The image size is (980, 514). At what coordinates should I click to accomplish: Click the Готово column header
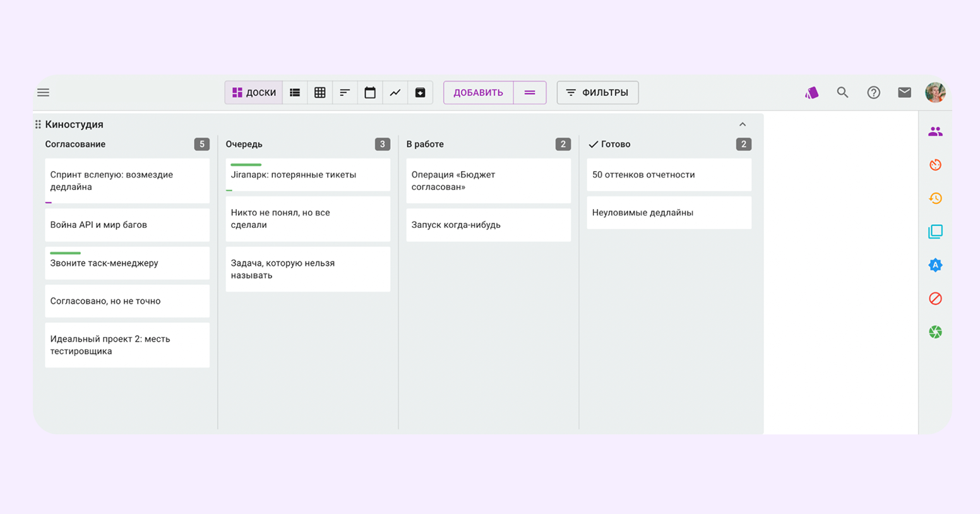616,144
